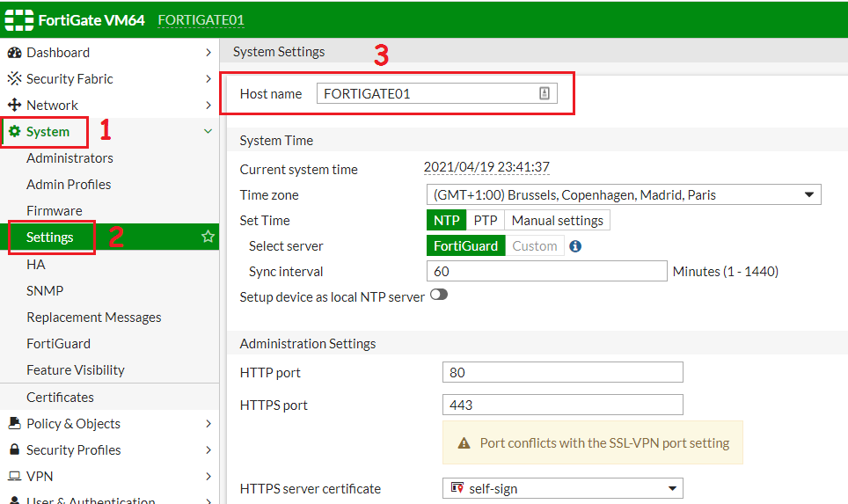
Task: Favorite Settings with the star icon
Action: pos(208,237)
